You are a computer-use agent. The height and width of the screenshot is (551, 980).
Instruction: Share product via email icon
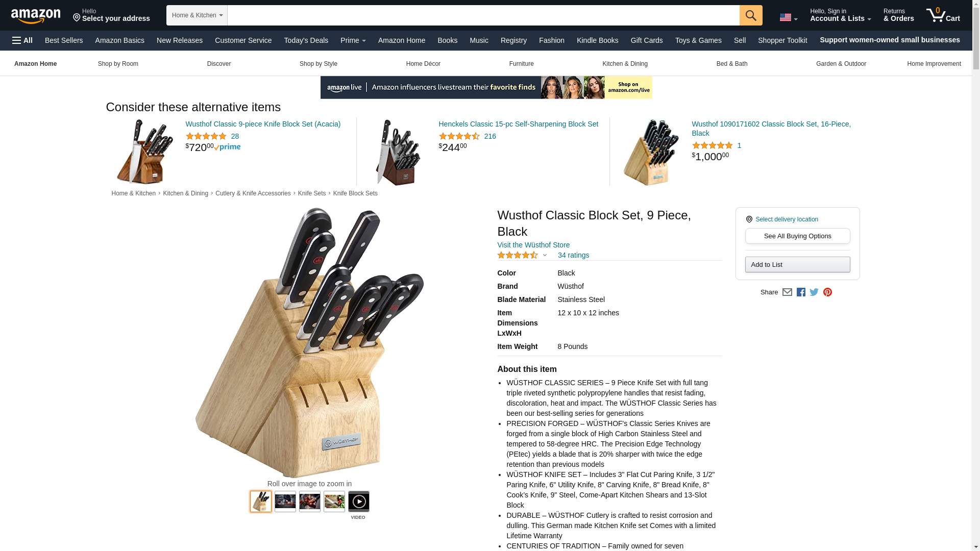[x=787, y=292]
